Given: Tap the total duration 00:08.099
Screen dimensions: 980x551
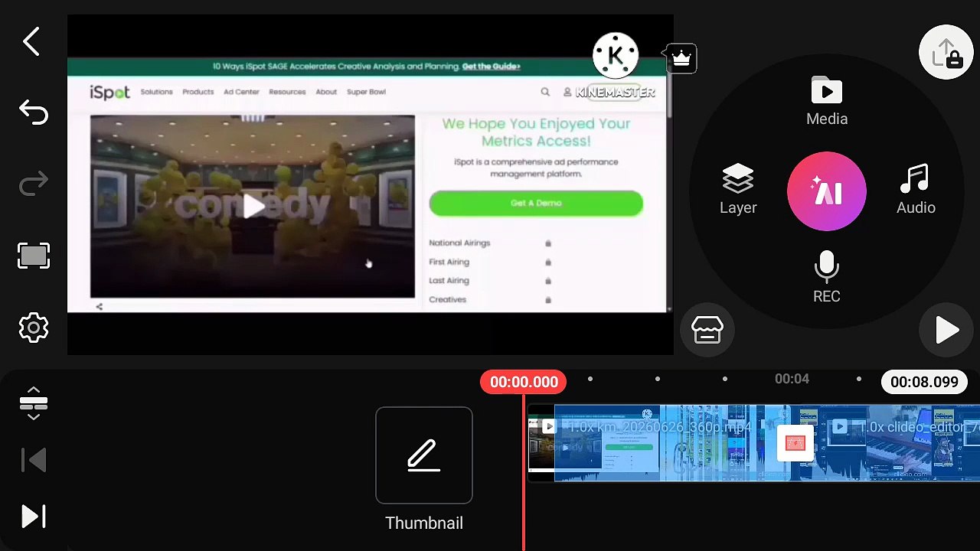Looking at the screenshot, I should pos(924,382).
